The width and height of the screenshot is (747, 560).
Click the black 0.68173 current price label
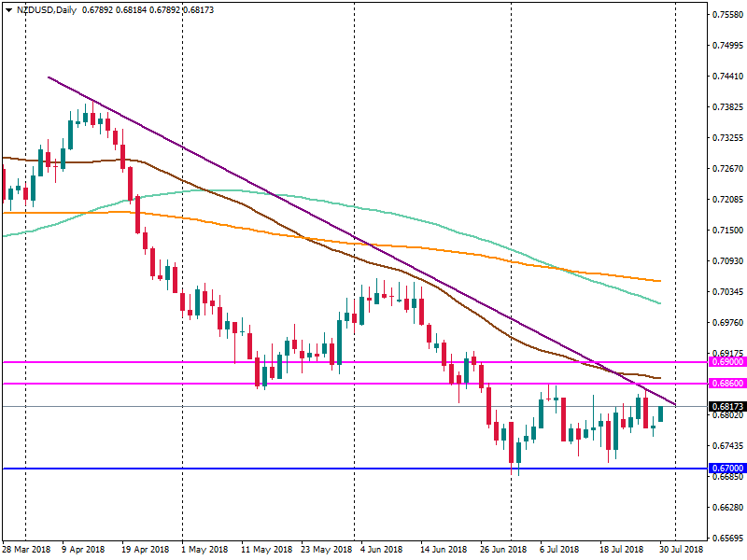coord(726,407)
